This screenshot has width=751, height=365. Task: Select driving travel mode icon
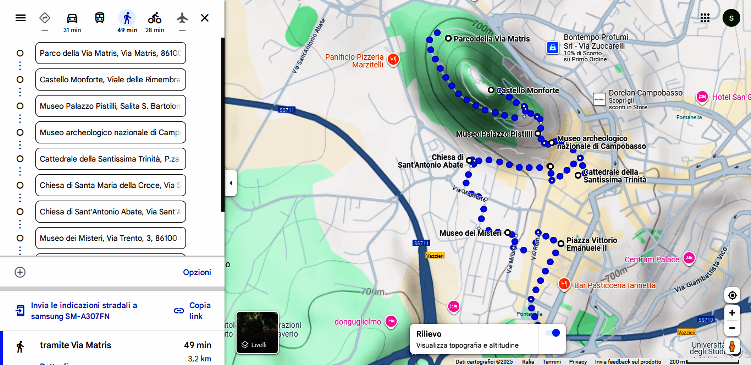point(72,18)
